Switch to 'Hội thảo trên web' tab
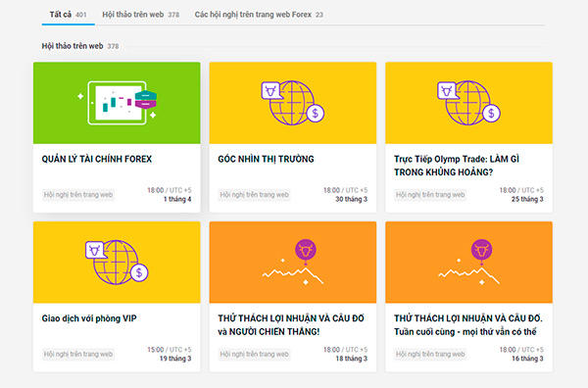 [x=140, y=15]
